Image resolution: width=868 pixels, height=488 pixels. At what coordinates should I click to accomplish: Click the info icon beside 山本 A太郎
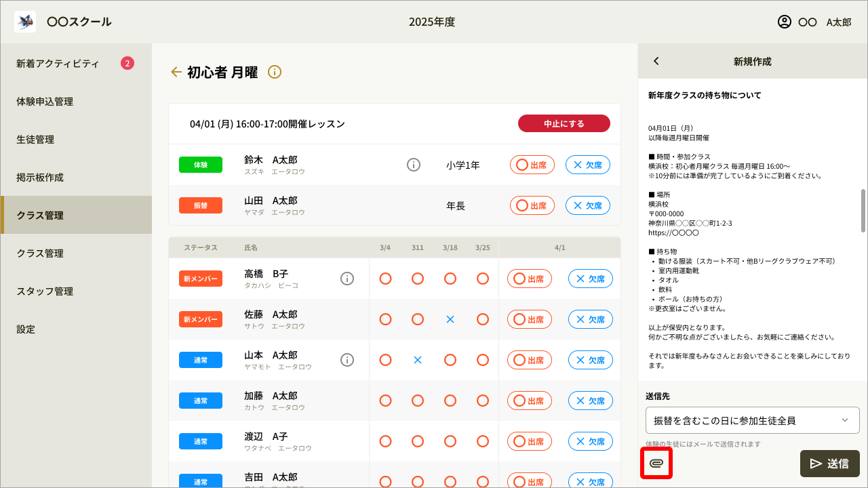coord(347,360)
